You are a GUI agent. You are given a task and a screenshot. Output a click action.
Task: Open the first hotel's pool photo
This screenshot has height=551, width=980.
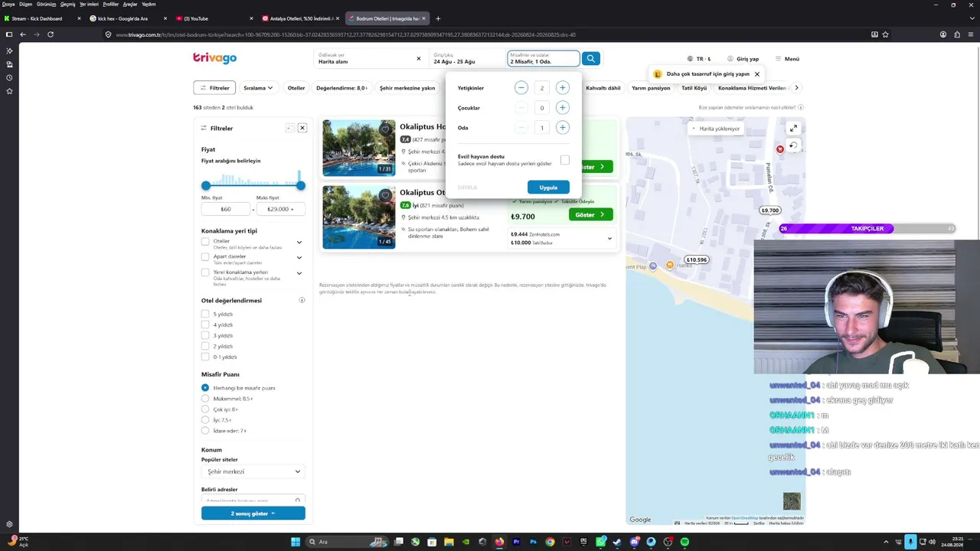(x=358, y=148)
